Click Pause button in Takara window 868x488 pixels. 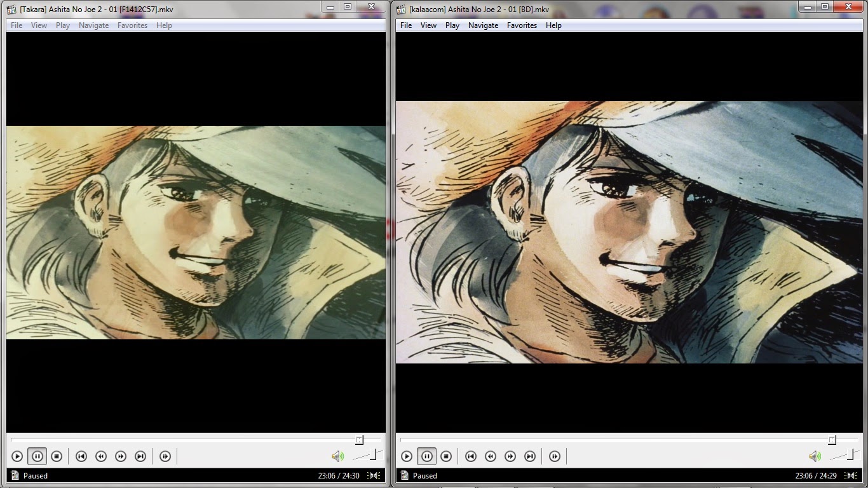37,456
